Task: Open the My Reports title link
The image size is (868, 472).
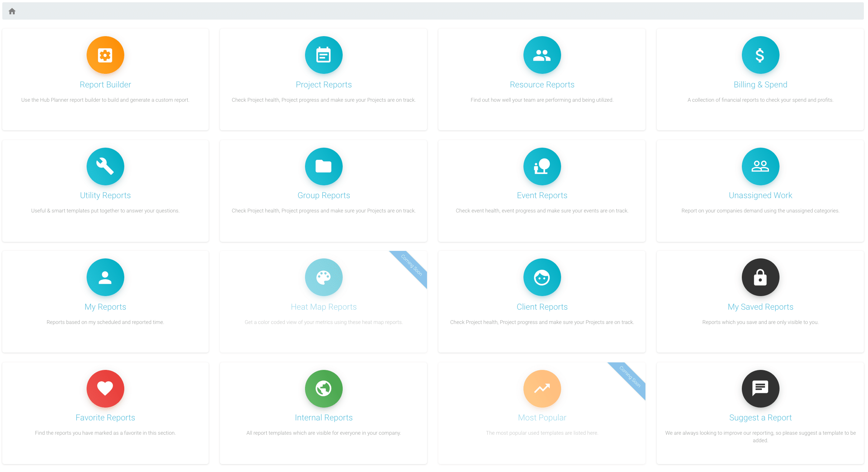Action: click(x=105, y=307)
